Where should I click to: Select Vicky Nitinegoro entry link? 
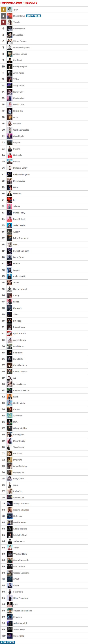coord(21,175)
